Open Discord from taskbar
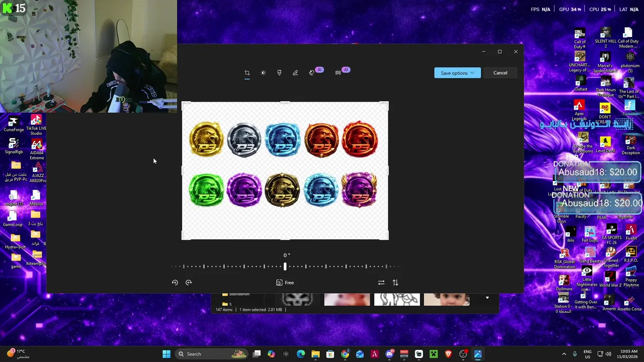Screen dimensions: 644x362 (x=389, y=354)
